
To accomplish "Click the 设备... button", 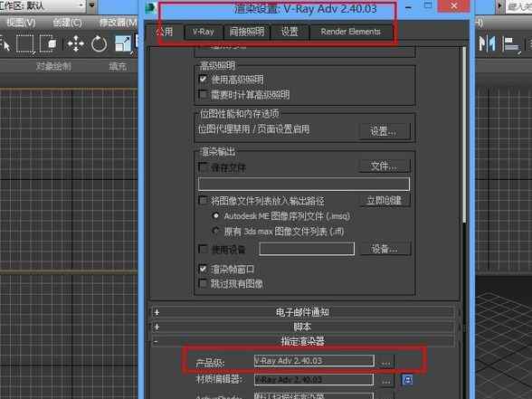I will (385, 249).
